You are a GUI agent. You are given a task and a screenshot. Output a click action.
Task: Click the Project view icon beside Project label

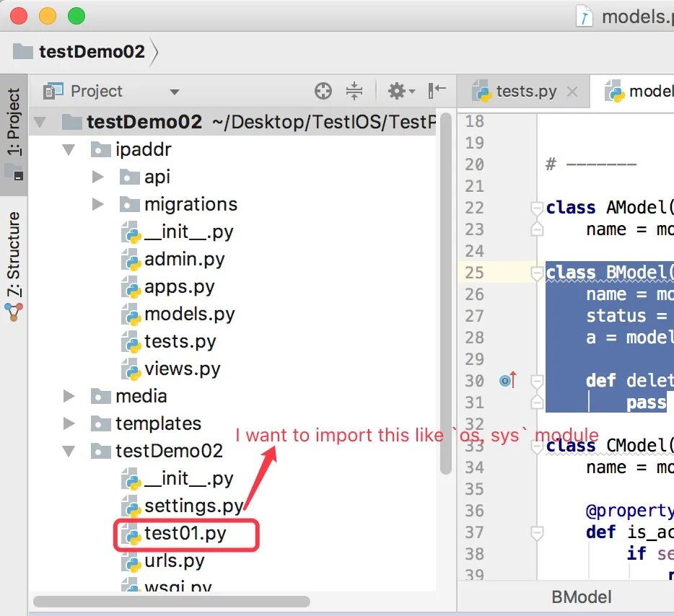tap(53, 91)
